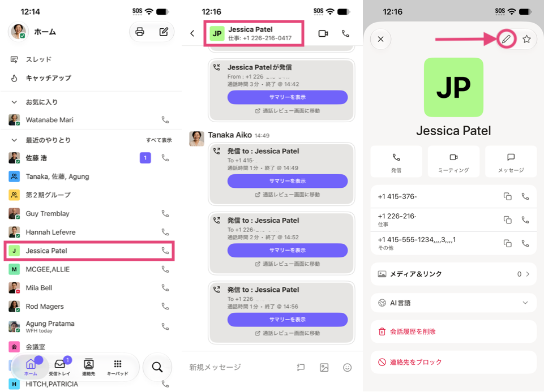The image size is (544, 392).
Task: Tap the メッセージ action button
Action: pos(511,162)
